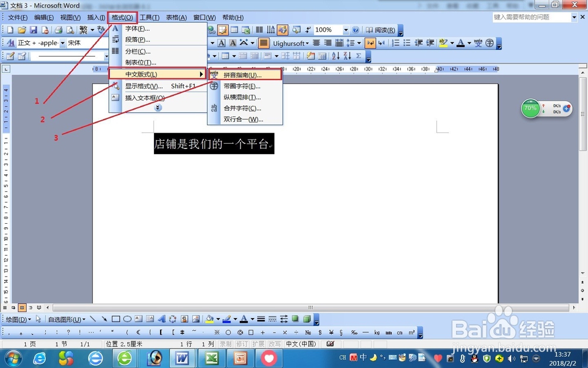Switch to right-to-left text direction
588x368 pixels.
point(382,43)
